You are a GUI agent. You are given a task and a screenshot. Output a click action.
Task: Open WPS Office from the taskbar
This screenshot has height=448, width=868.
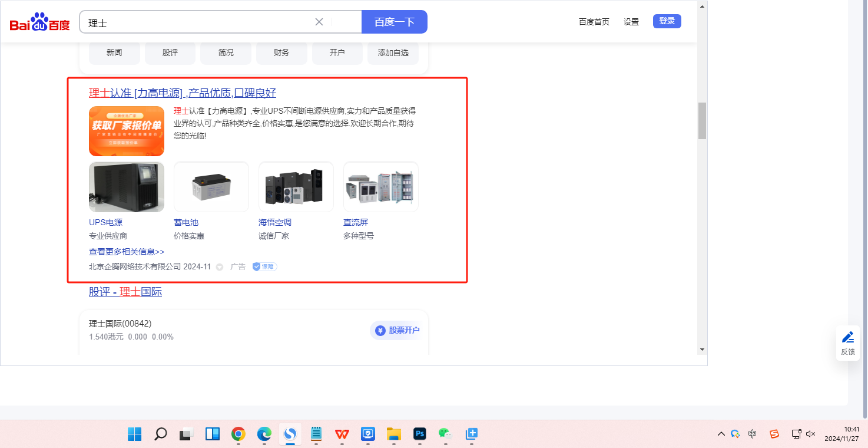[342, 434]
